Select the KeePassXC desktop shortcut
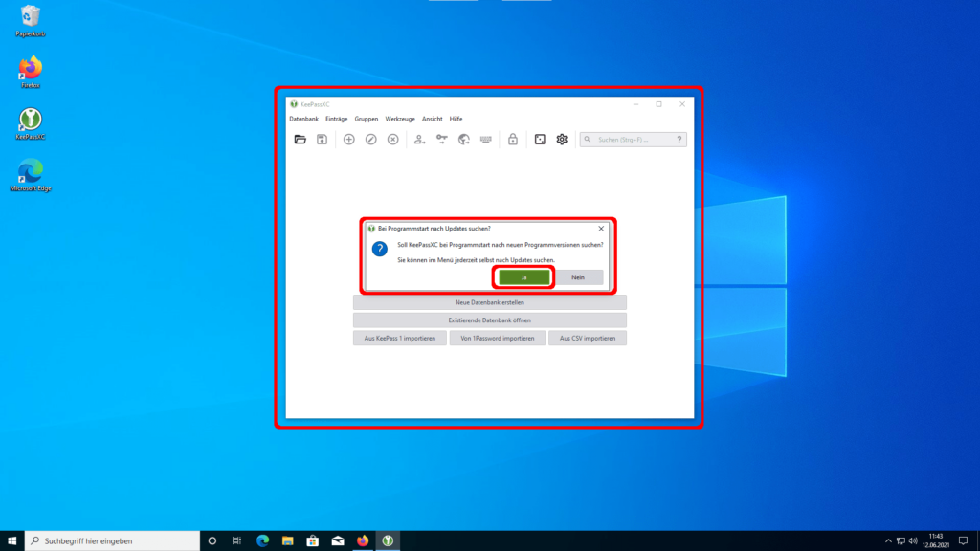Image resolution: width=980 pixels, height=551 pixels. [30, 123]
